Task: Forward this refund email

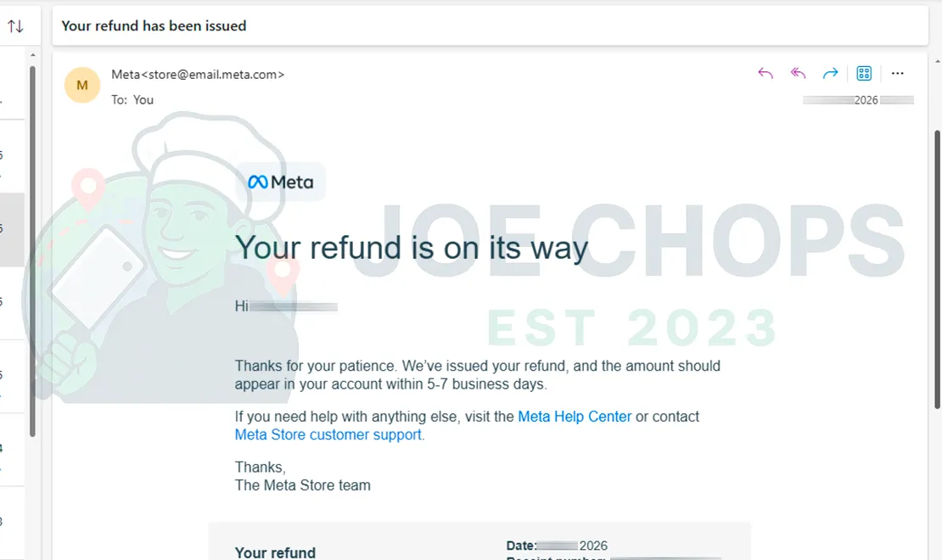Action: point(830,74)
